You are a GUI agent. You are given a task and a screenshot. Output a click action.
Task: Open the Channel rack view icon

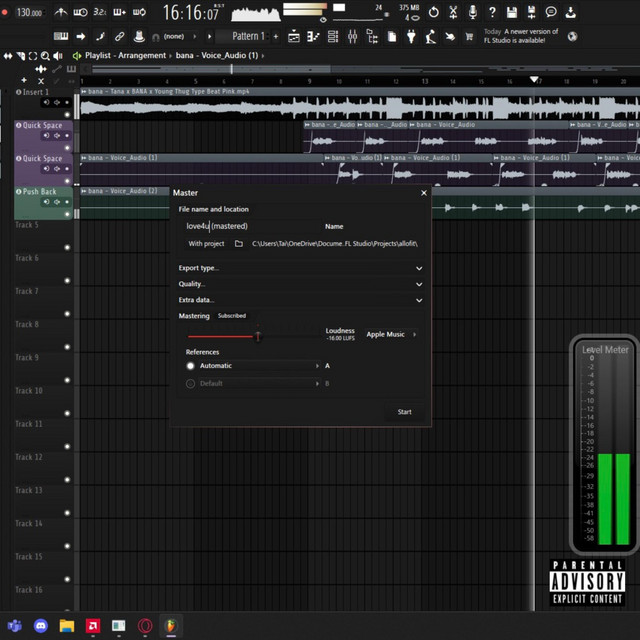(x=333, y=36)
